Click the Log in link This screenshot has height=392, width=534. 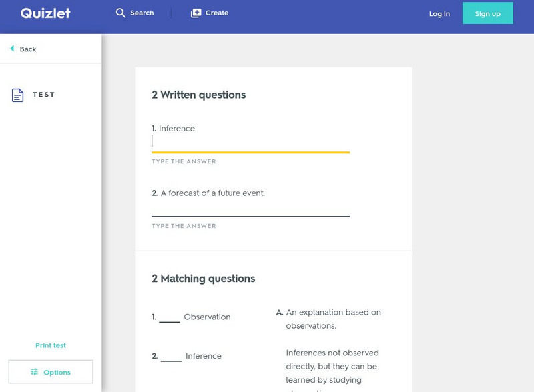pyautogui.click(x=439, y=14)
